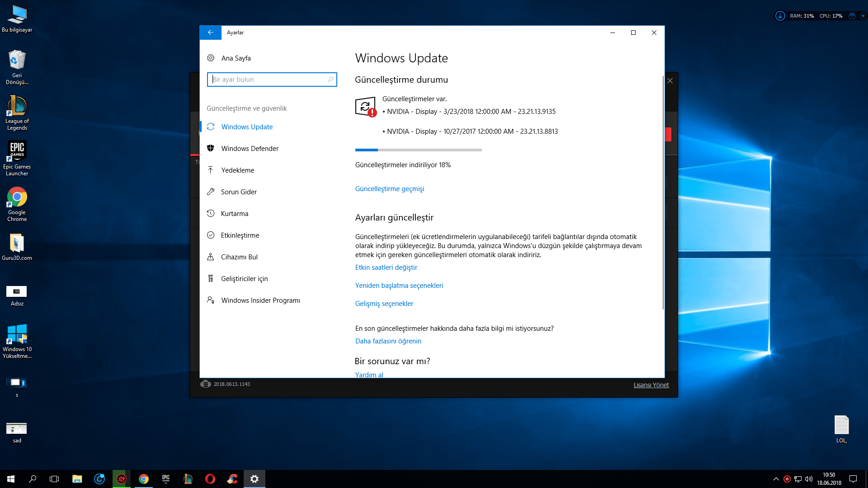Click the search magnifier in settings box
Image resolution: width=868 pixels, height=488 pixels.
330,80
